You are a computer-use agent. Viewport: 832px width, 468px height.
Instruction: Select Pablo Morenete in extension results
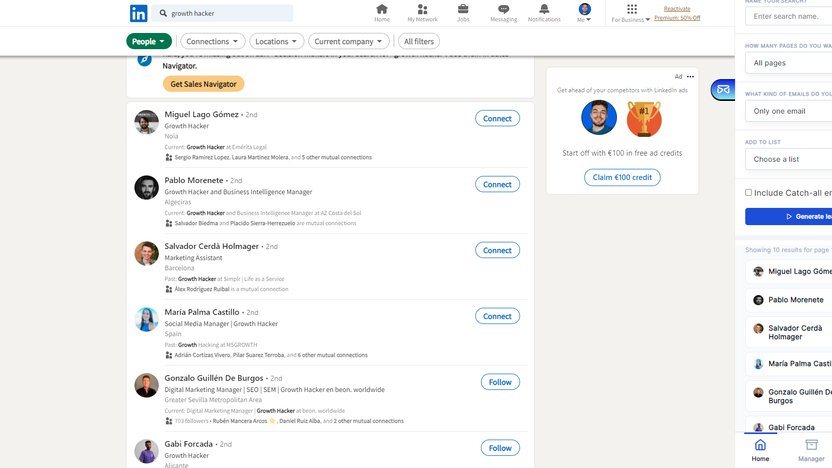[789, 300]
